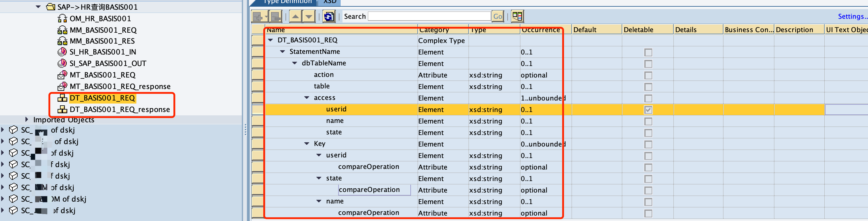Toggle Deletable checkbox for action row
Viewport: 868px width, 221px height.
(648, 75)
